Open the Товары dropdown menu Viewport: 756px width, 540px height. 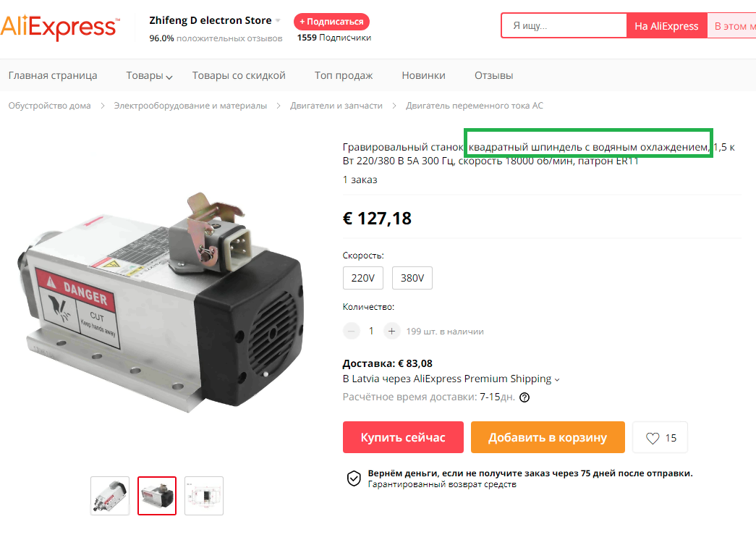(x=149, y=76)
